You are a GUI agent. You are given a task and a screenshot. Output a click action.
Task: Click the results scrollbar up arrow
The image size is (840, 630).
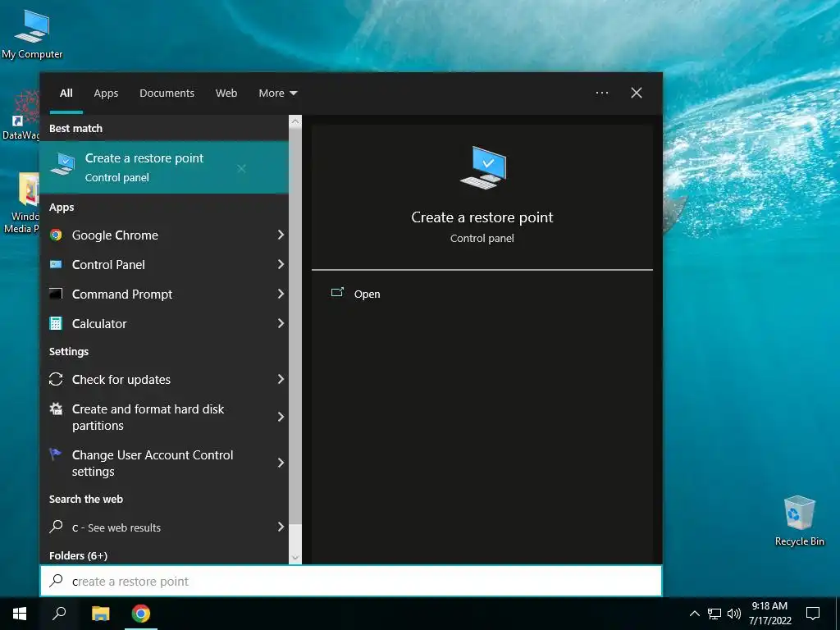[295, 121]
